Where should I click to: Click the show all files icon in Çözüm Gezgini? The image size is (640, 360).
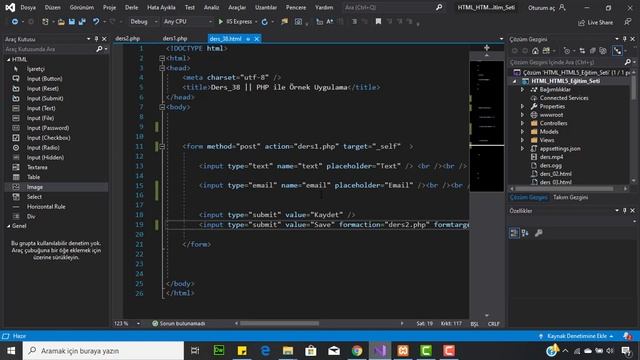[x=603, y=51]
